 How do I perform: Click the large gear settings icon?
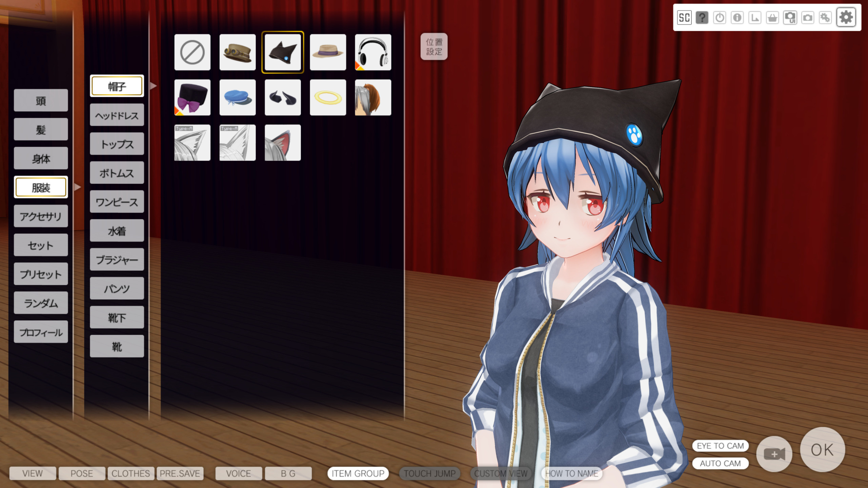[846, 18]
